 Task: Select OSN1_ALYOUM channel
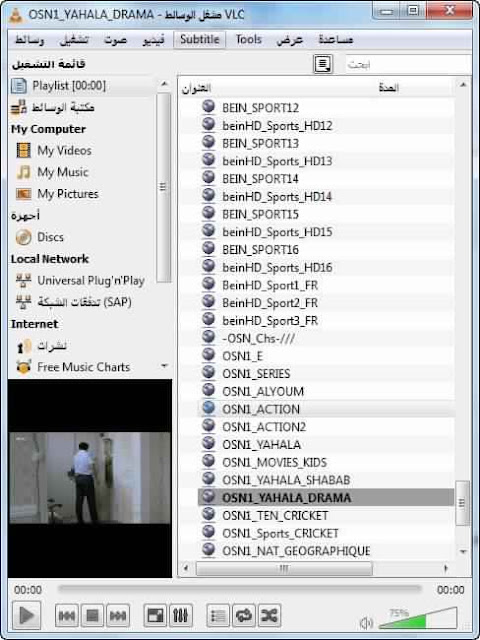point(263,391)
